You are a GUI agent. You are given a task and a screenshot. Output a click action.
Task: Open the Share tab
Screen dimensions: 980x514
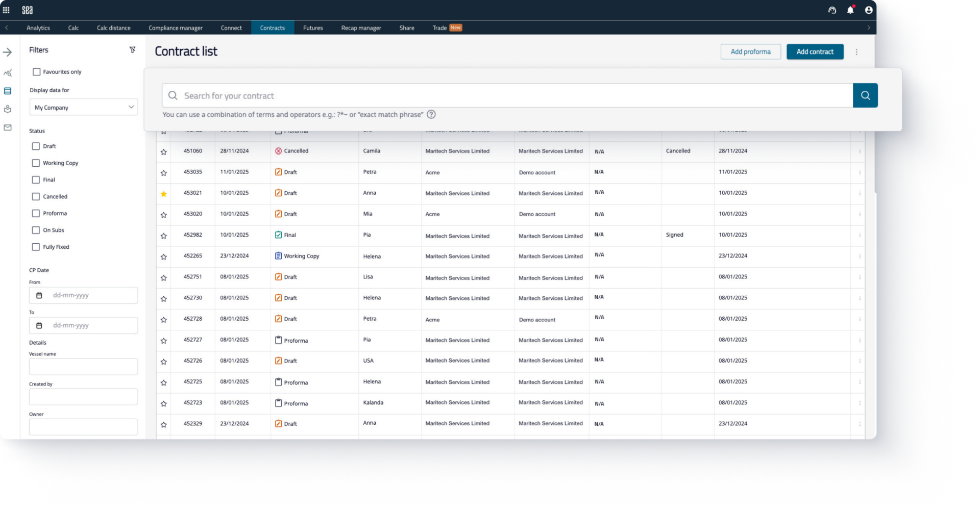coord(407,28)
